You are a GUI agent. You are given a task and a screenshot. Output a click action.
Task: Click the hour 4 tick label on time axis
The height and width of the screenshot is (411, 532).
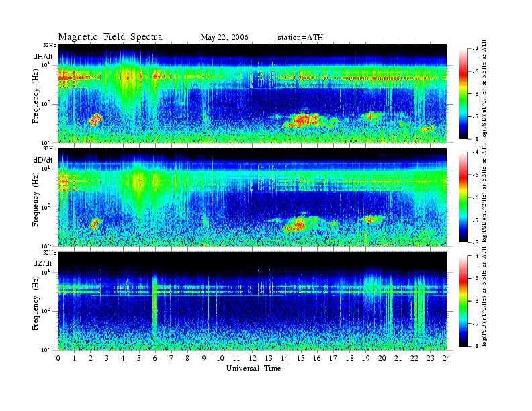[123, 358]
